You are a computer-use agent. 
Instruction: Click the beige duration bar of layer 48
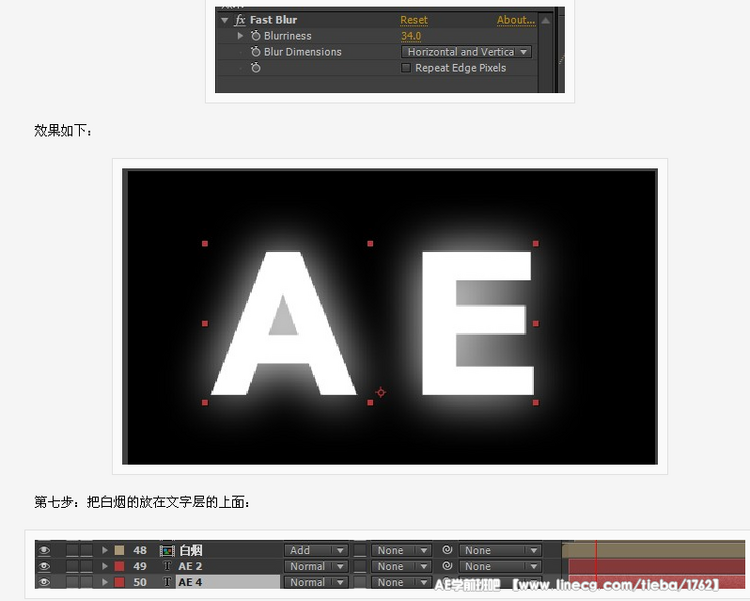point(653,550)
